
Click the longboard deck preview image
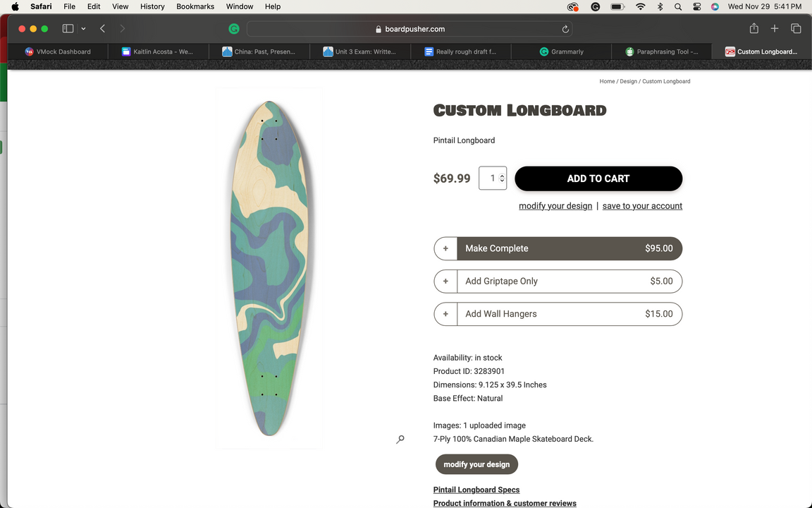click(269, 268)
